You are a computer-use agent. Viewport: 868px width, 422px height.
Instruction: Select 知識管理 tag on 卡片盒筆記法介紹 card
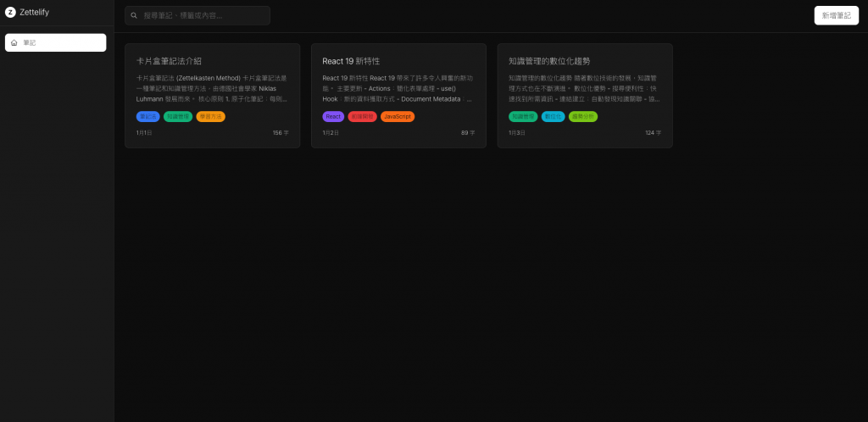(x=178, y=117)
